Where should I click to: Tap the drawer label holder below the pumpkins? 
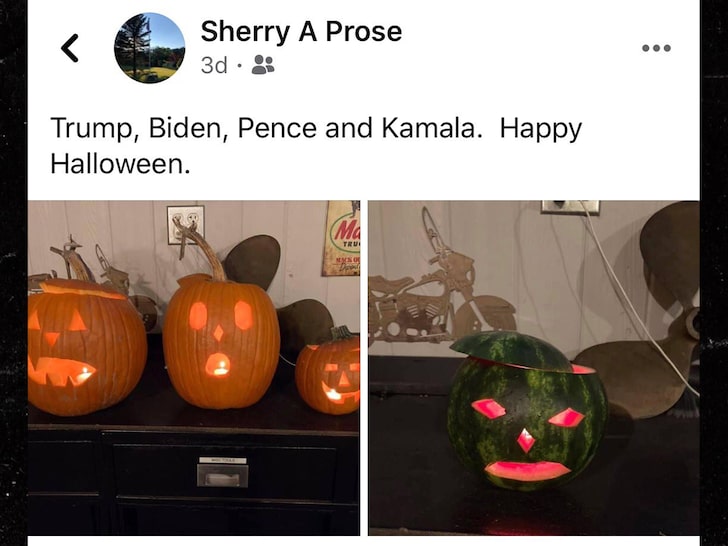pyautogui.click(x=222, y=472)
